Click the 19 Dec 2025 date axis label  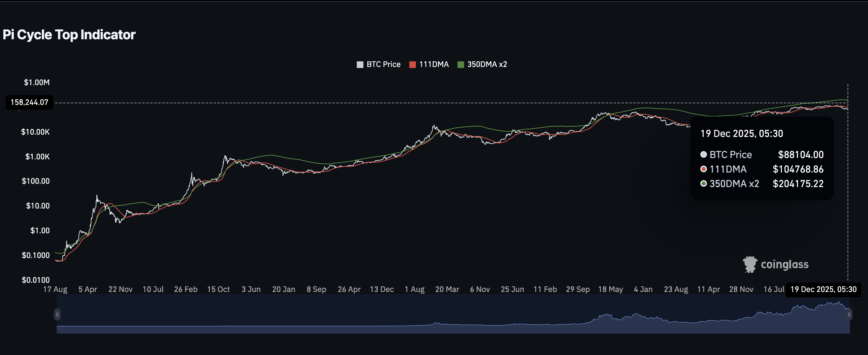click(x=823, y=289)
